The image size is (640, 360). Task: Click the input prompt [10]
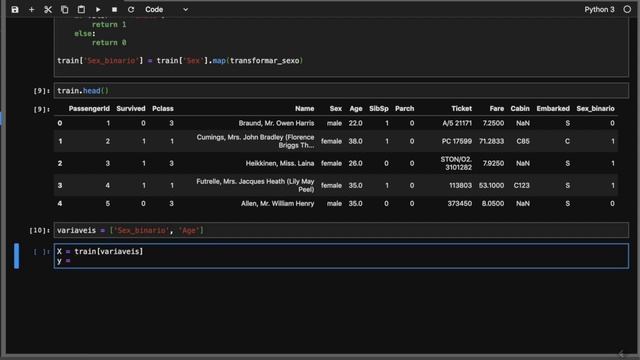click(40, 231)
